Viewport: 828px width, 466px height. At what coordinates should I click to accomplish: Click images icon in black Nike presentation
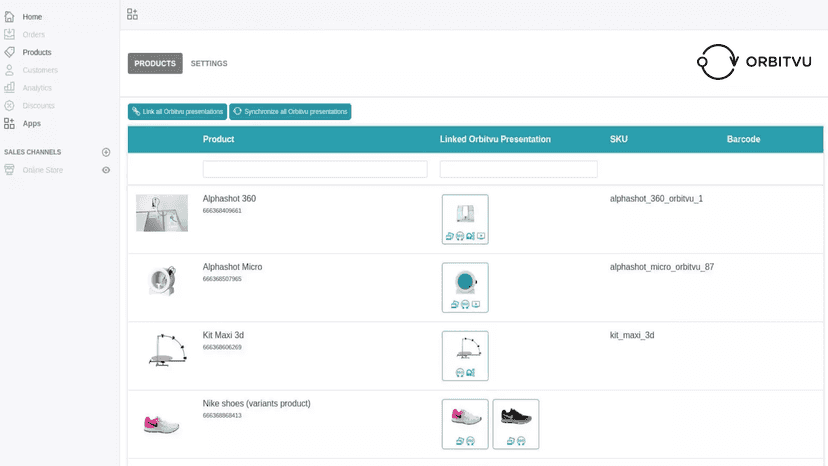pos(511,441)
